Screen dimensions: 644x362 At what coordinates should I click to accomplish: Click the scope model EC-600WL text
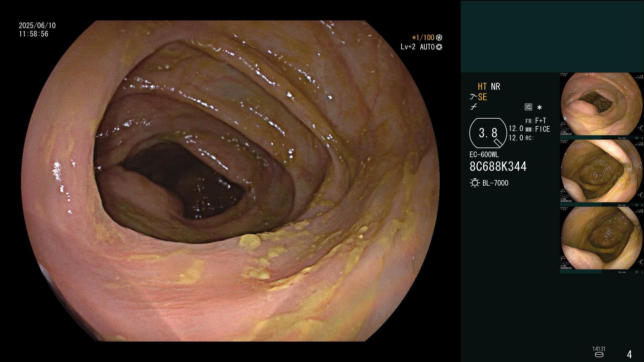(484, 155)
